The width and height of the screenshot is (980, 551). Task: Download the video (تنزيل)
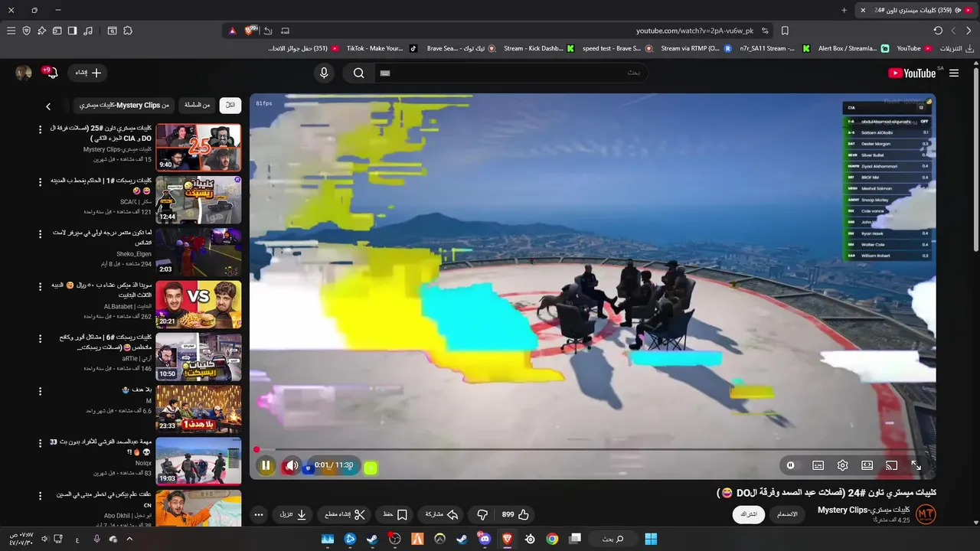tap(293, 514)
